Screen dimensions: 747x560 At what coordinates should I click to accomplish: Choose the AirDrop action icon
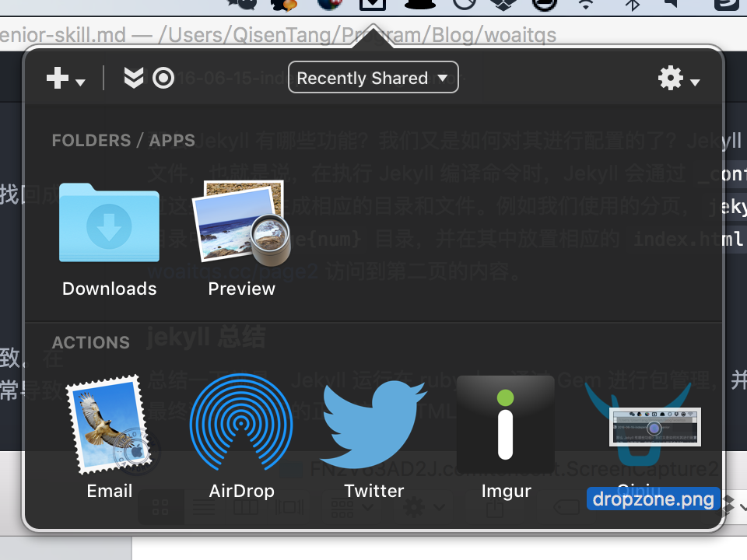coord(241,422)
